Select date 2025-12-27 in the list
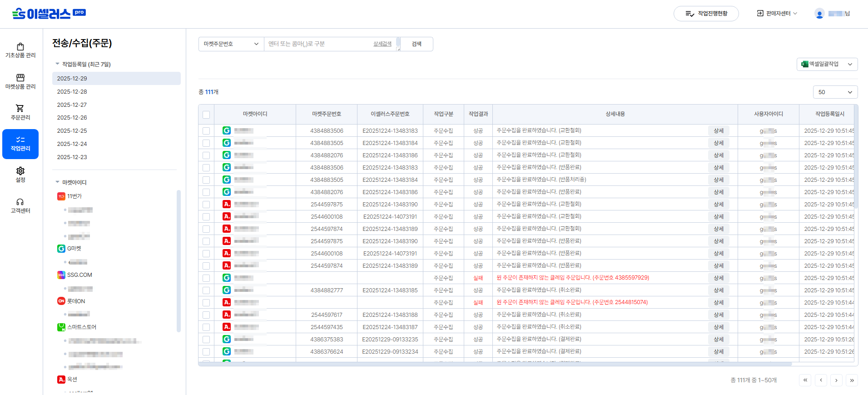This screenshot has height=395, width=868. [x=116, y=105]
